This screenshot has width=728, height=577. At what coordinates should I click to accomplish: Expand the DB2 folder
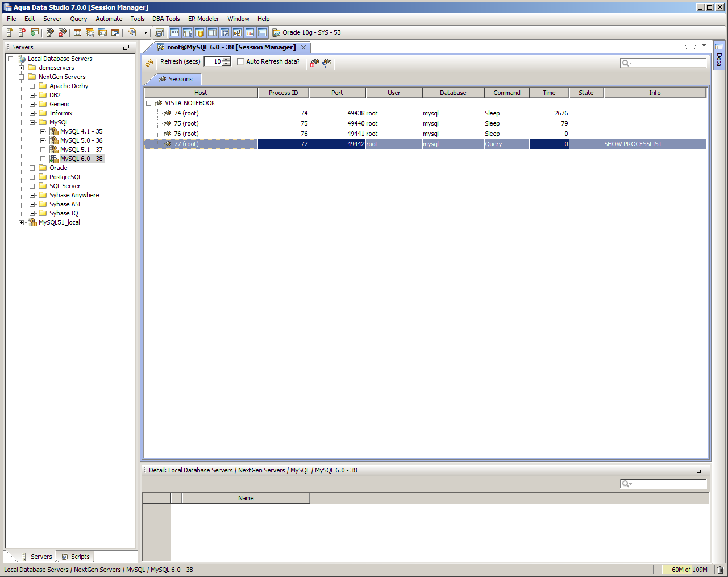[32, 95]
